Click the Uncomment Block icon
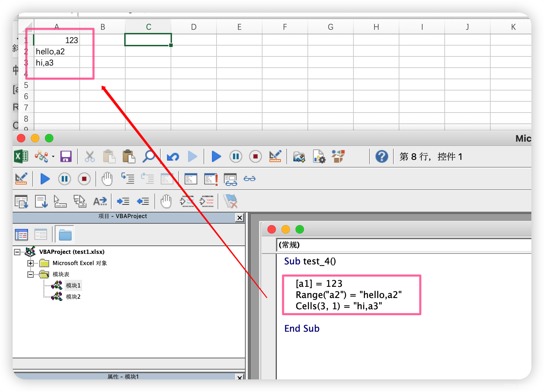The image size is (544, 392). 206,201
